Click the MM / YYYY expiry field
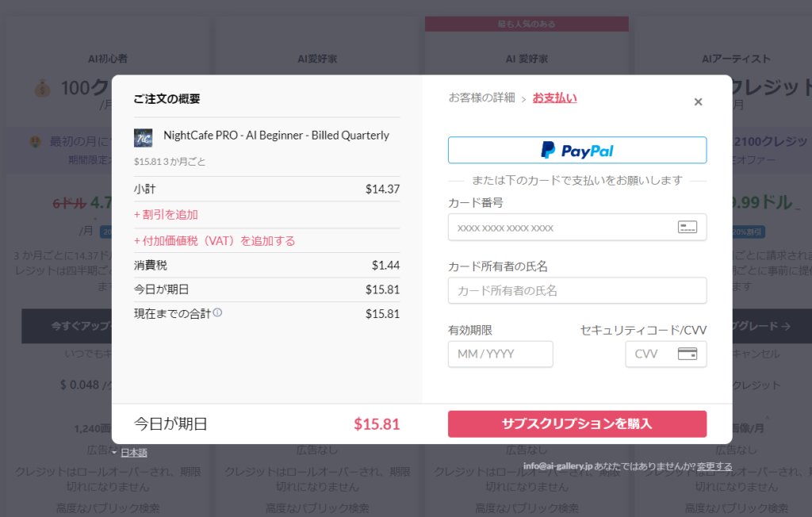The image size is (812, 517). (x=500, y=354)
